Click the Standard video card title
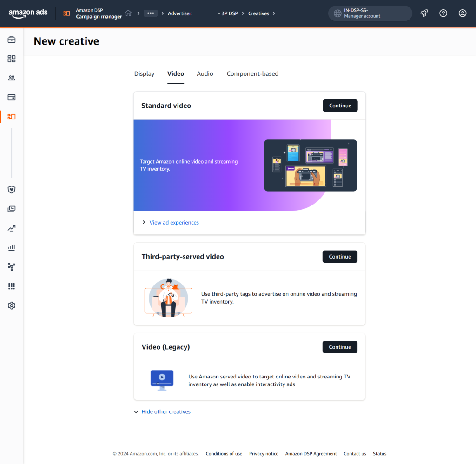Viewport: 476px width, 464px height. 166,106
